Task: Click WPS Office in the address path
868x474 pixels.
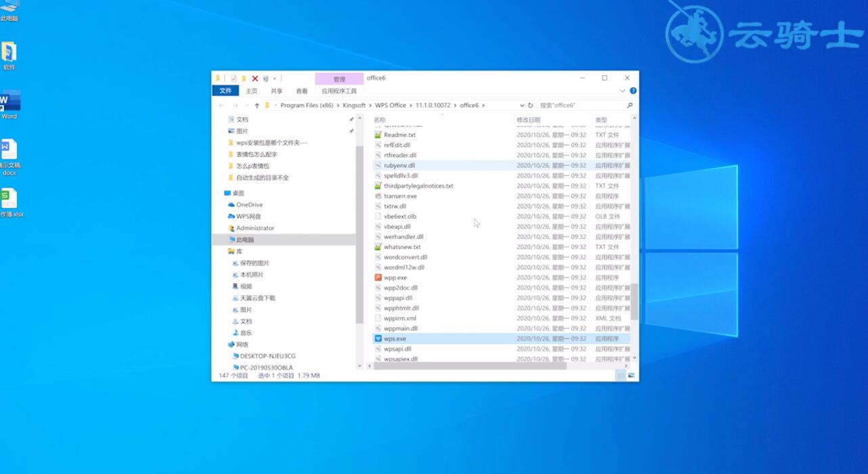Action: pos(391,106)
